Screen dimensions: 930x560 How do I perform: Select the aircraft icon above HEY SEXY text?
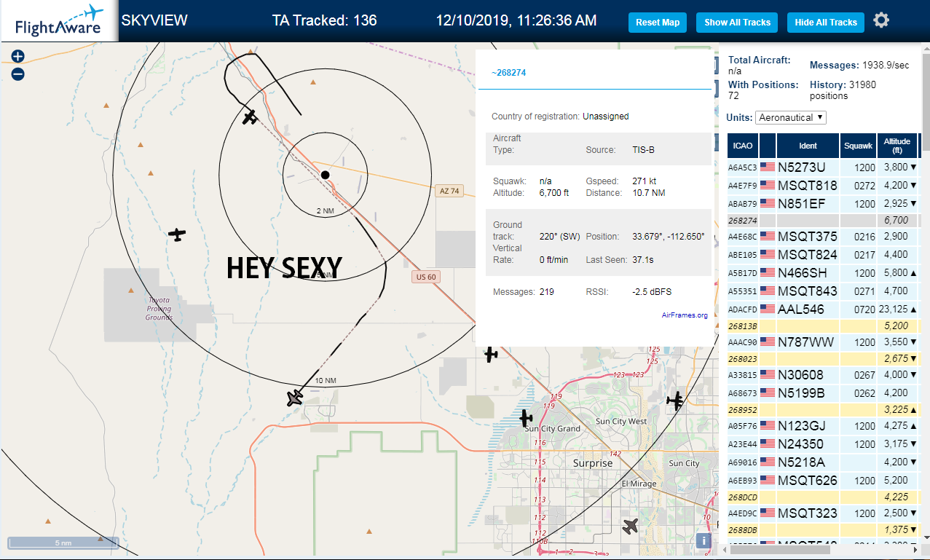[177, 234]
